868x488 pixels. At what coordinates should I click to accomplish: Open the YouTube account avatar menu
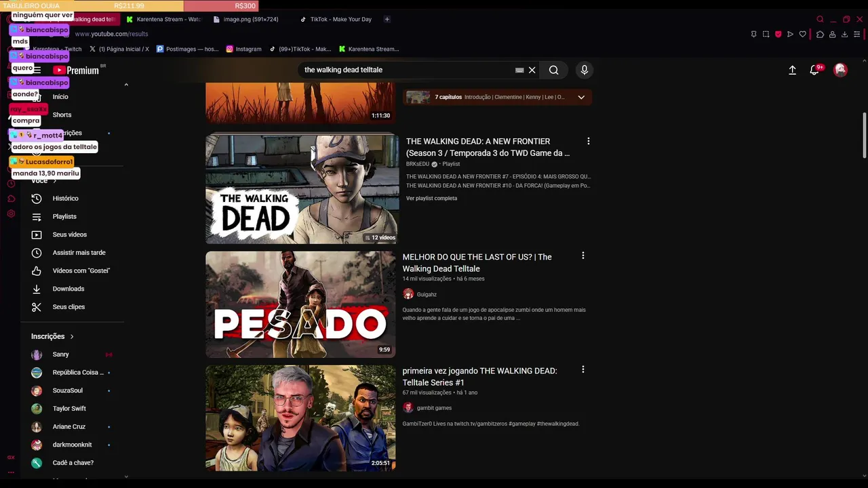click(x=840, y=70)
